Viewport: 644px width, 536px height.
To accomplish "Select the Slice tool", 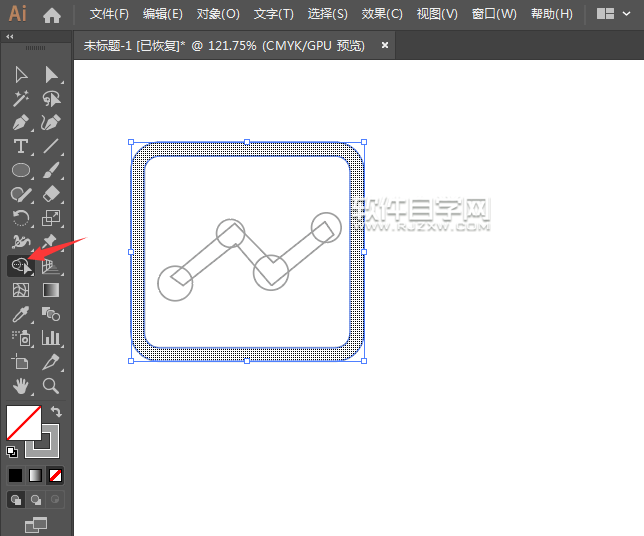I will tap(51, 362).
